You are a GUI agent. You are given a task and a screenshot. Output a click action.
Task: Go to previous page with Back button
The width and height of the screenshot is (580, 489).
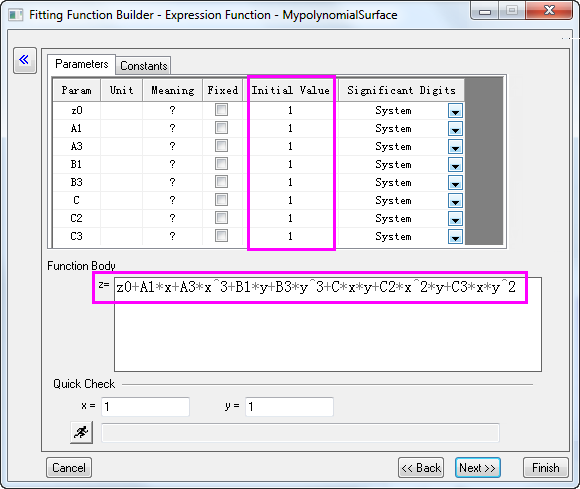coord(421,468)
